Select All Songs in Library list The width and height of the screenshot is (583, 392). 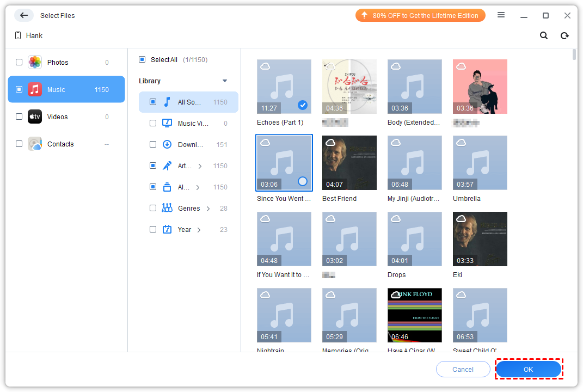(x=188, y=102)
